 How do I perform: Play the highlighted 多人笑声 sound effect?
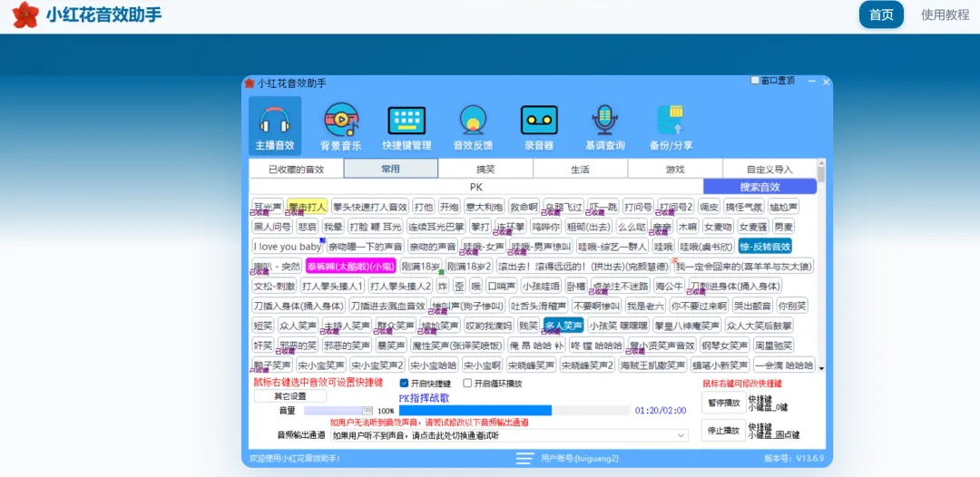click(563, 326)
